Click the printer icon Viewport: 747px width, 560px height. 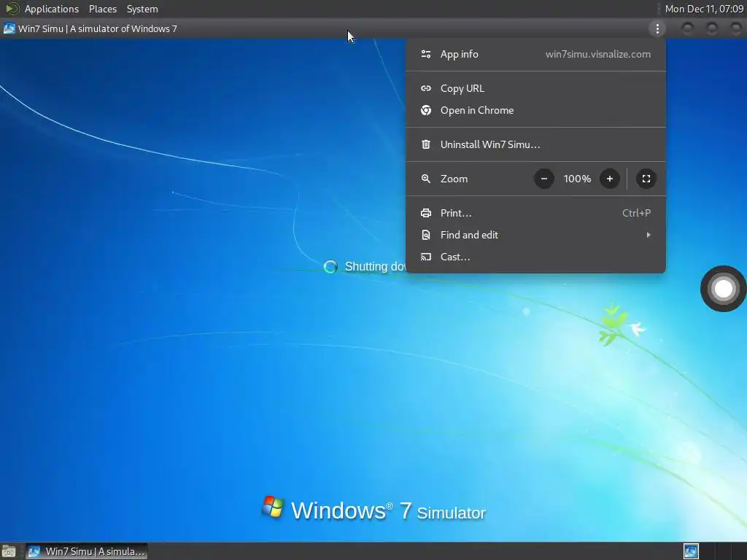[x=426, y=213]
